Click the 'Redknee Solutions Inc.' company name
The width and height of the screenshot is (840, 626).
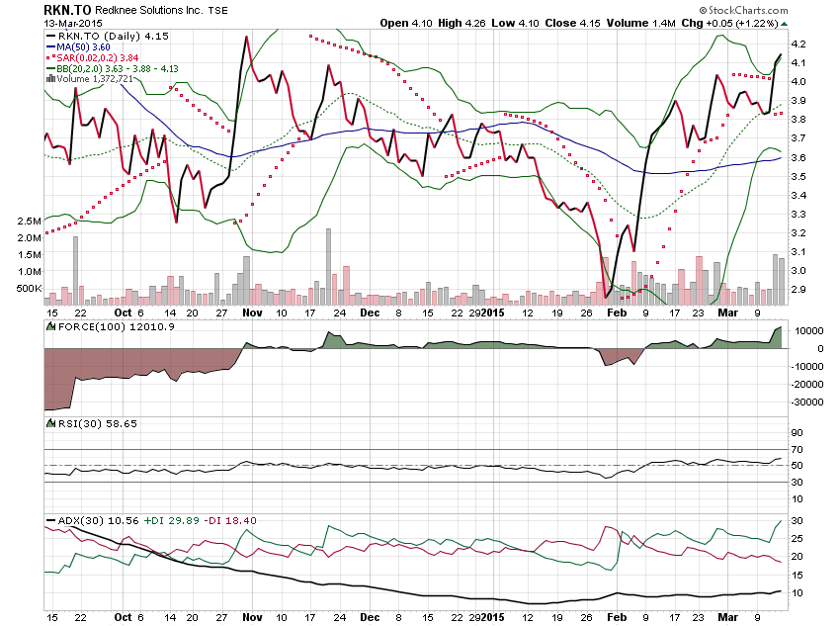coord(148,10)
